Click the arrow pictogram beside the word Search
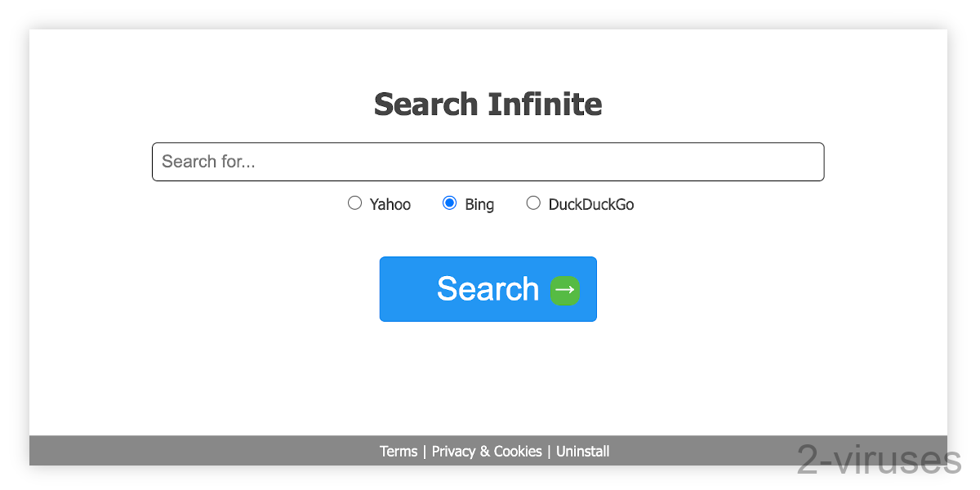 [x=564, y=289]
